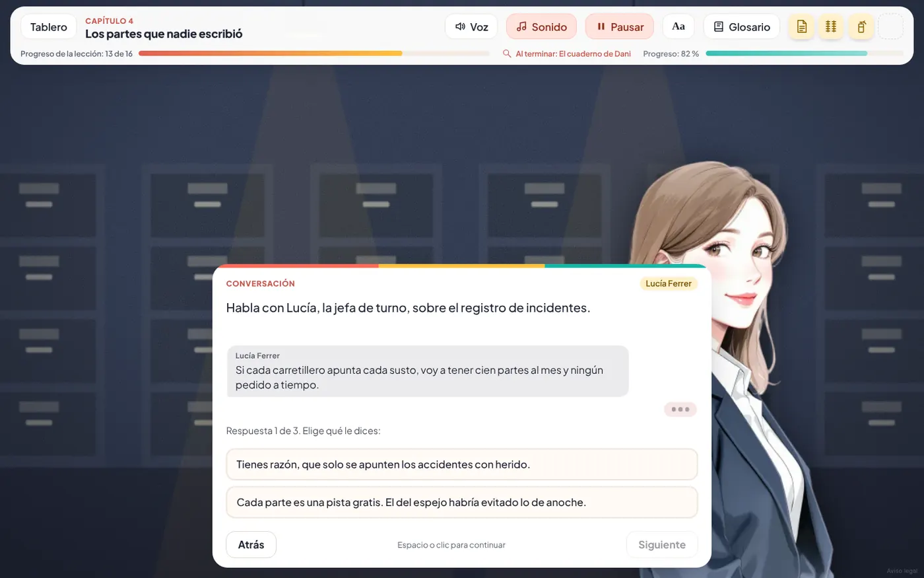Click the "Progreso: 82 %" label
Image resolution: width=924 pixels, height=578 pixels.
click(x=671, y=54)
